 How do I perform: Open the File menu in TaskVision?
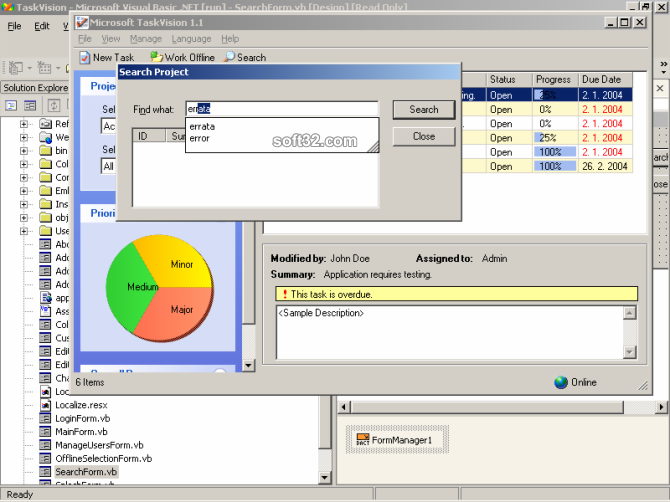pyautogui.click(x=85, y=39)
